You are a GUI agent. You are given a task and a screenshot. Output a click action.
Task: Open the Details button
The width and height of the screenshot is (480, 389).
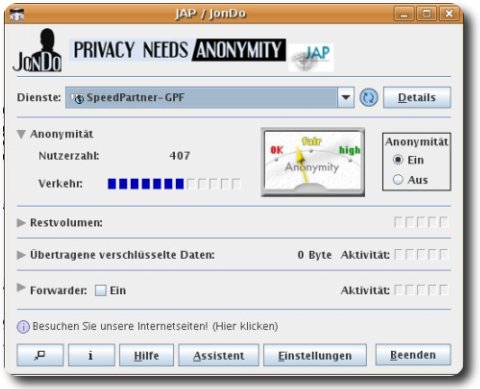[417, 97]
